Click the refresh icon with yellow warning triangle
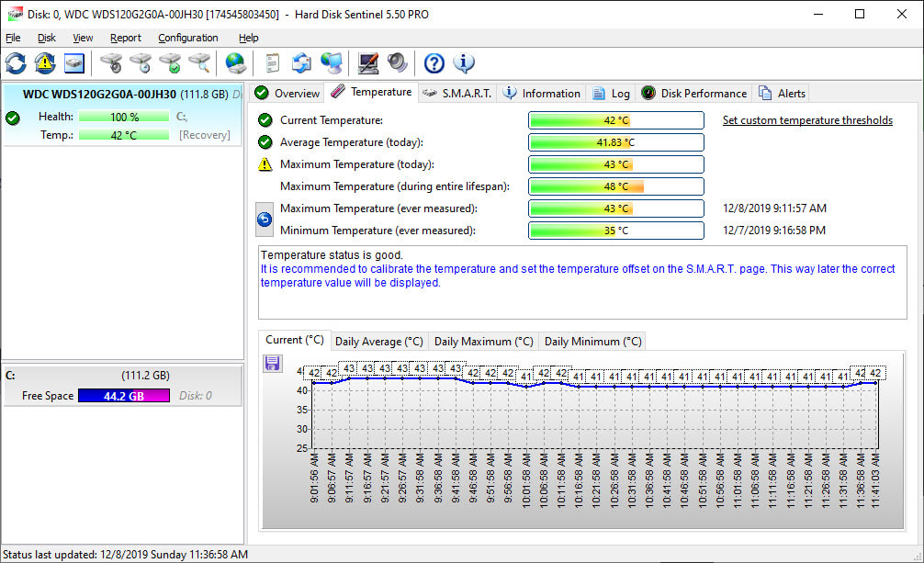Screen dimensions: 924x563 45,63
